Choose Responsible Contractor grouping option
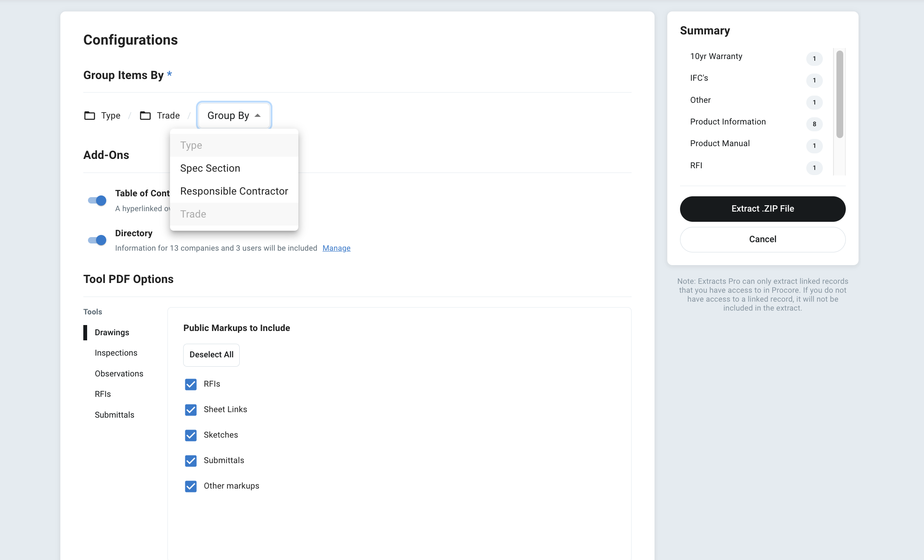This screenshot has height=560, width=924. click(234, 191)
